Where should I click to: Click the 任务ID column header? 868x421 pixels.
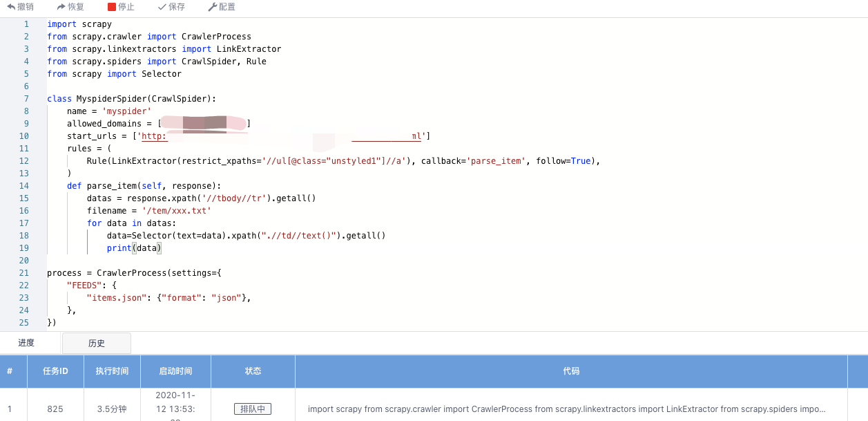55,371
